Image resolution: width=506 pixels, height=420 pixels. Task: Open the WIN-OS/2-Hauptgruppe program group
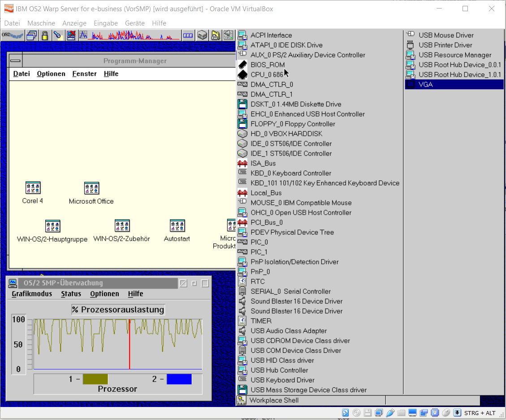tap(52, 231)
